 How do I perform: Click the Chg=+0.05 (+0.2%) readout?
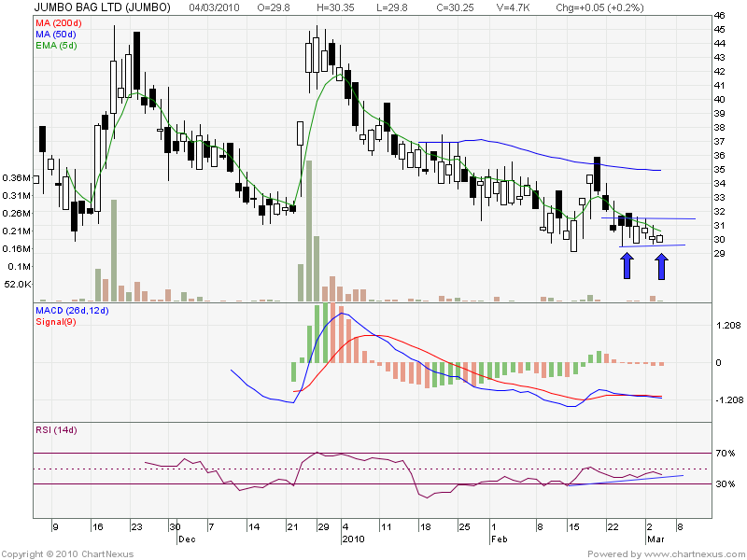click(599, 7)
